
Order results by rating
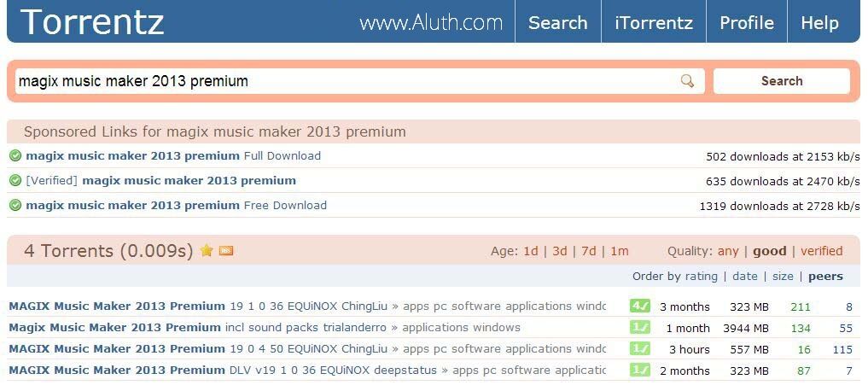(701, 276)
